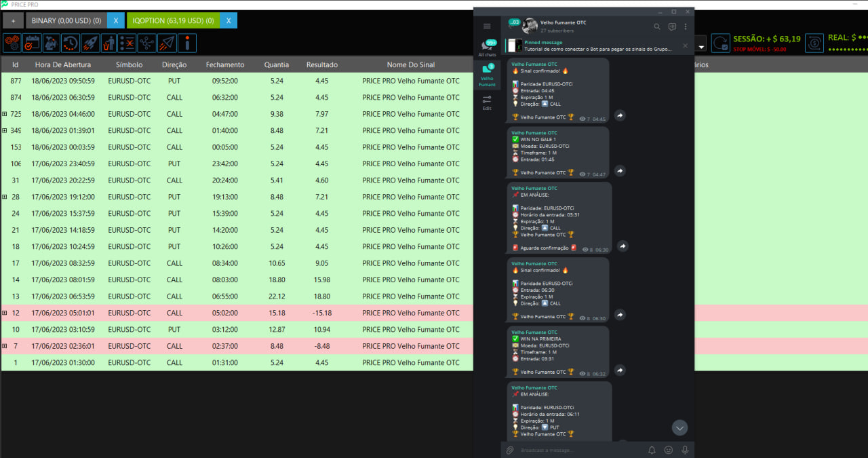Expand trade row with Id 725
This screenshot has width=868, height=458.
click(5, 114)
